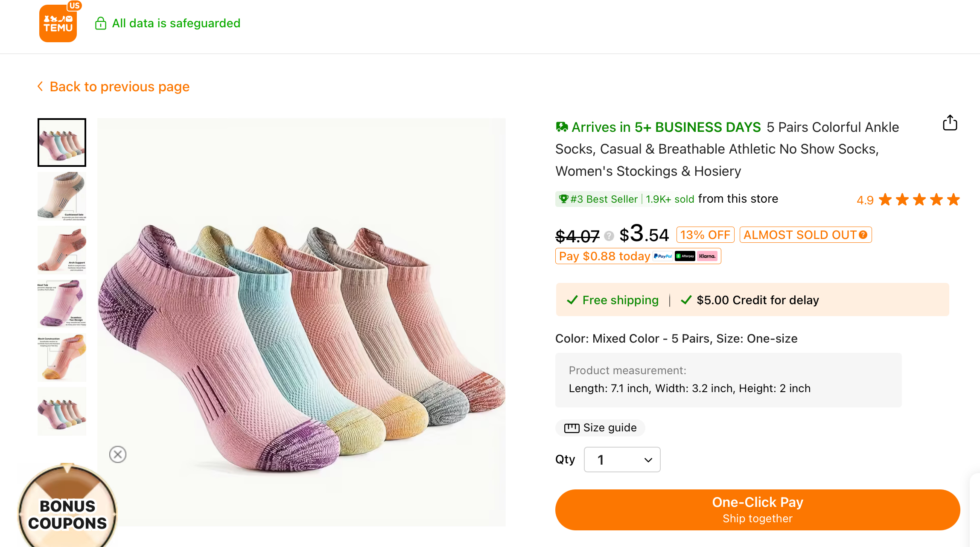Click the Almost Sold Out info icon
The height and width of the screenshot is (547, 980).
click(x=863, y=235)
